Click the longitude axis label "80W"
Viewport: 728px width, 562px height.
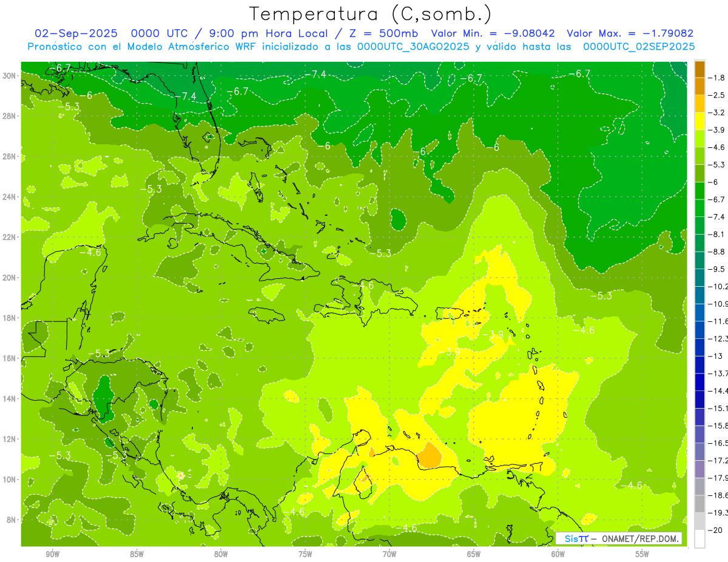pos(221,554)
